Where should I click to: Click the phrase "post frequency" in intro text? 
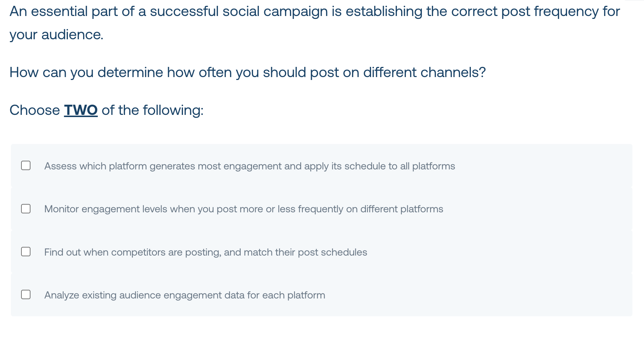coord(550,12)
